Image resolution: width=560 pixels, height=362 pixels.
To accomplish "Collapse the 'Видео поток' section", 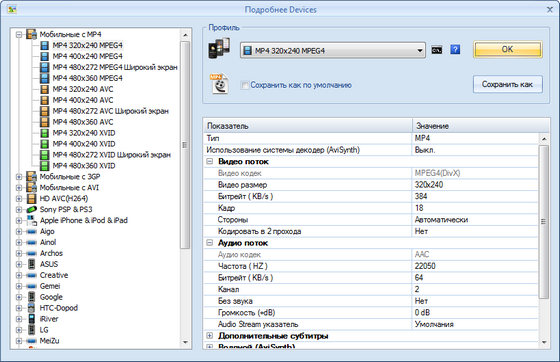I will [210, 161].
